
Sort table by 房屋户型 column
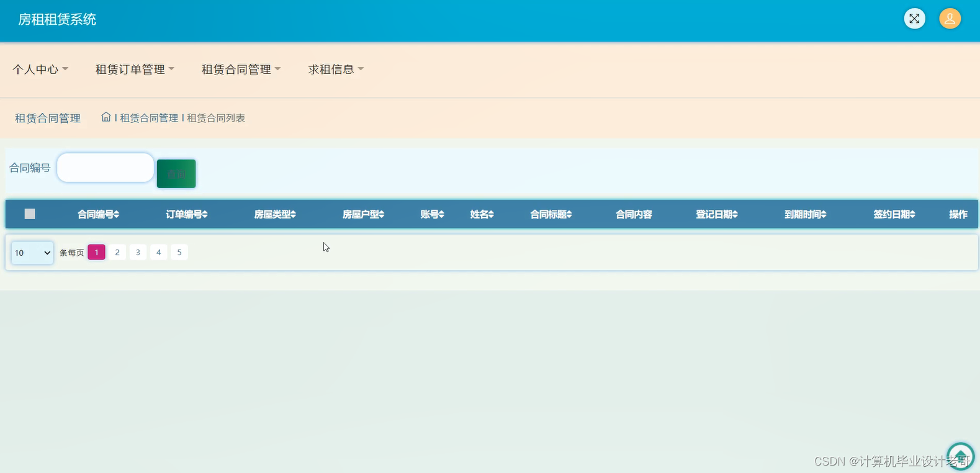(x=363, y=214)
